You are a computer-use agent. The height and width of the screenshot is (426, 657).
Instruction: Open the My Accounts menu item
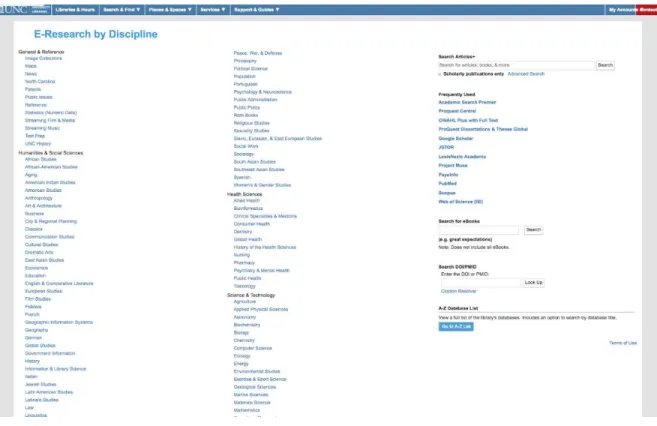tap(621, 10)
